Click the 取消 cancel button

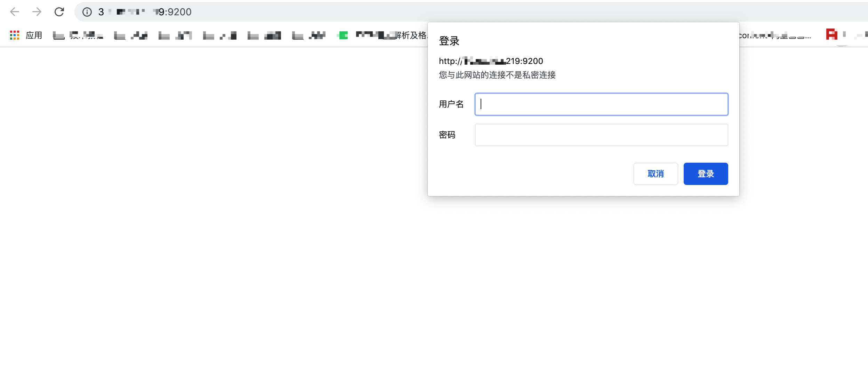655,173
